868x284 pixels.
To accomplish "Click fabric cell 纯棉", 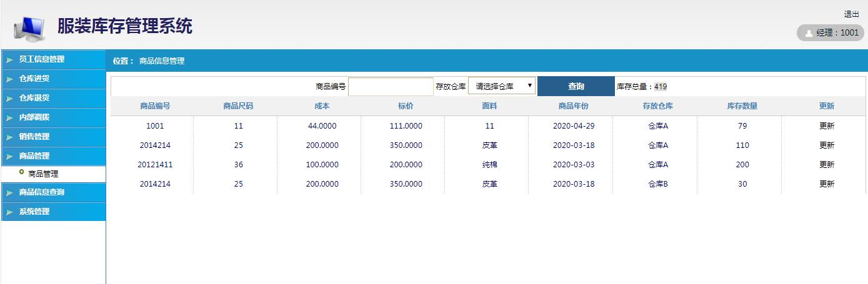I will [489, 165].
